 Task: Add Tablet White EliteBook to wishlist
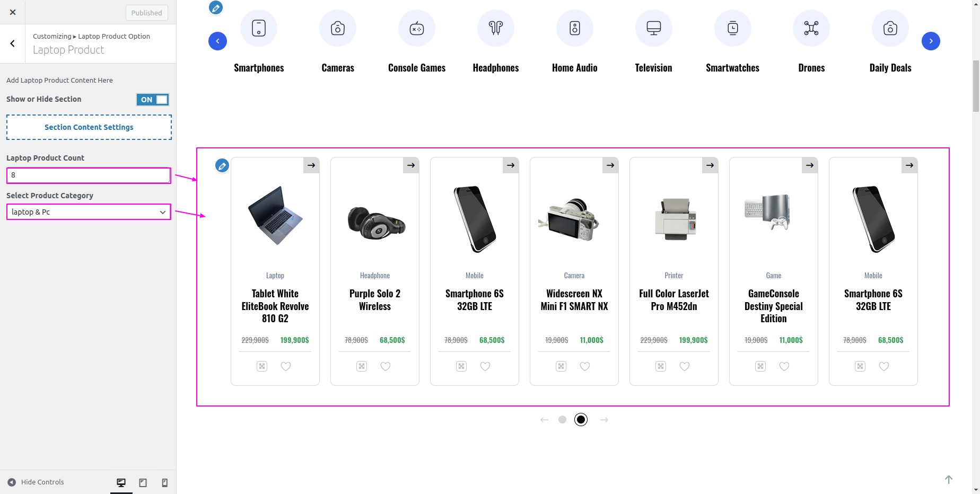click(x=286, y=366)
